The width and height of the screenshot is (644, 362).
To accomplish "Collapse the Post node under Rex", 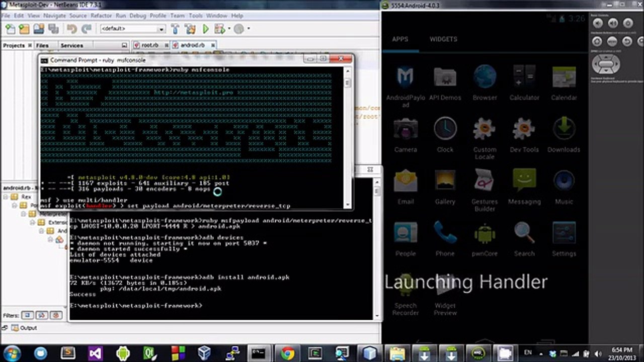I will (15, 205).
